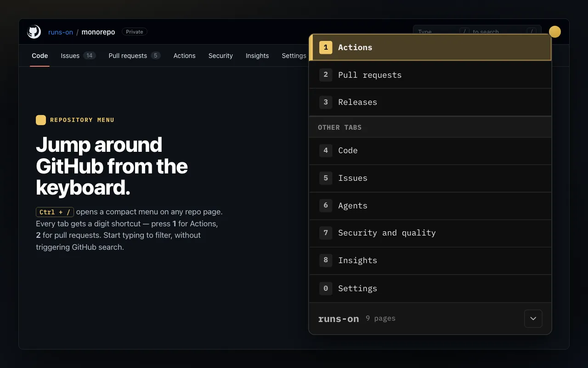The image size is (588, 368).
Task: Click the number 1 badge next to Actions
Action: [326, 47]
